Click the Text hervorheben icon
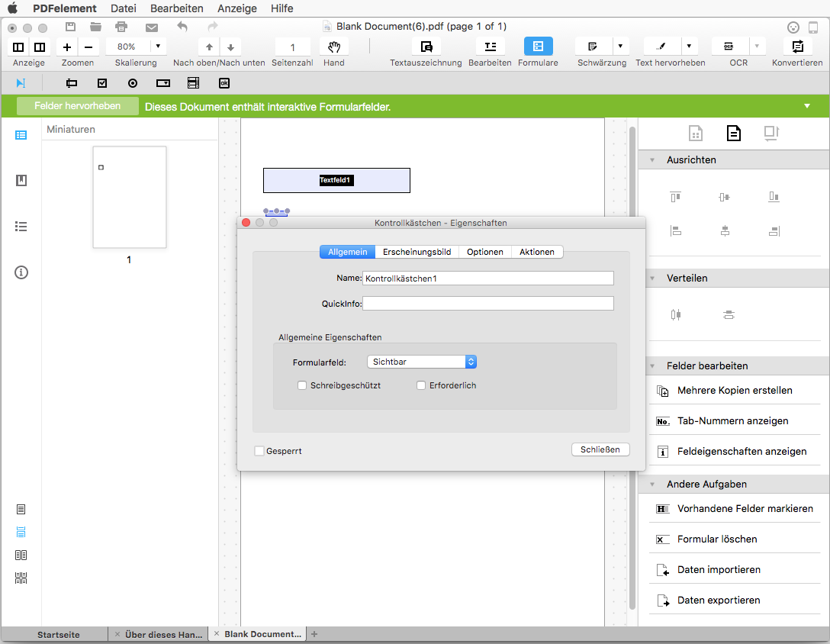 [661, 47]
